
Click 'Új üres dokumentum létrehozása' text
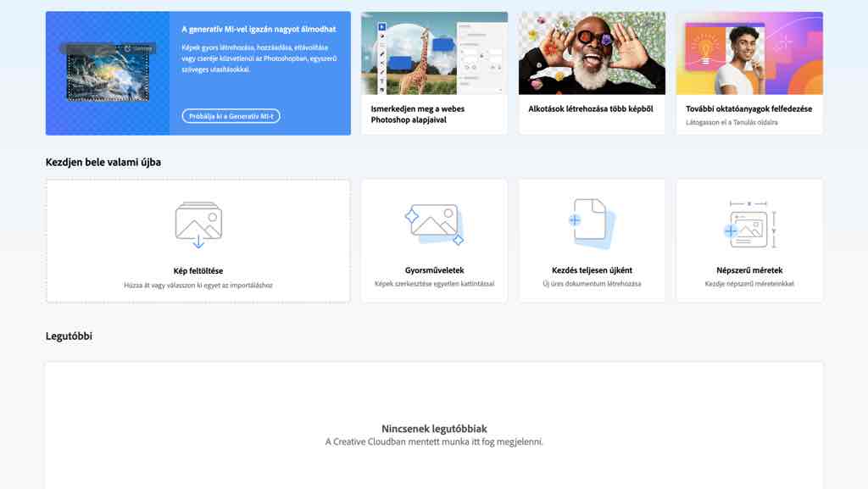tap(592, 284)
